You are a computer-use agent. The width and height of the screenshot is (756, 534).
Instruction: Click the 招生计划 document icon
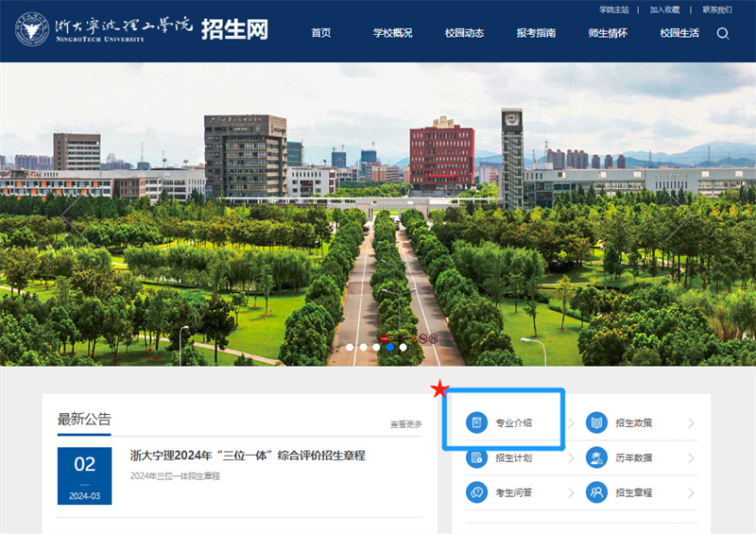[x=477, y=457]
